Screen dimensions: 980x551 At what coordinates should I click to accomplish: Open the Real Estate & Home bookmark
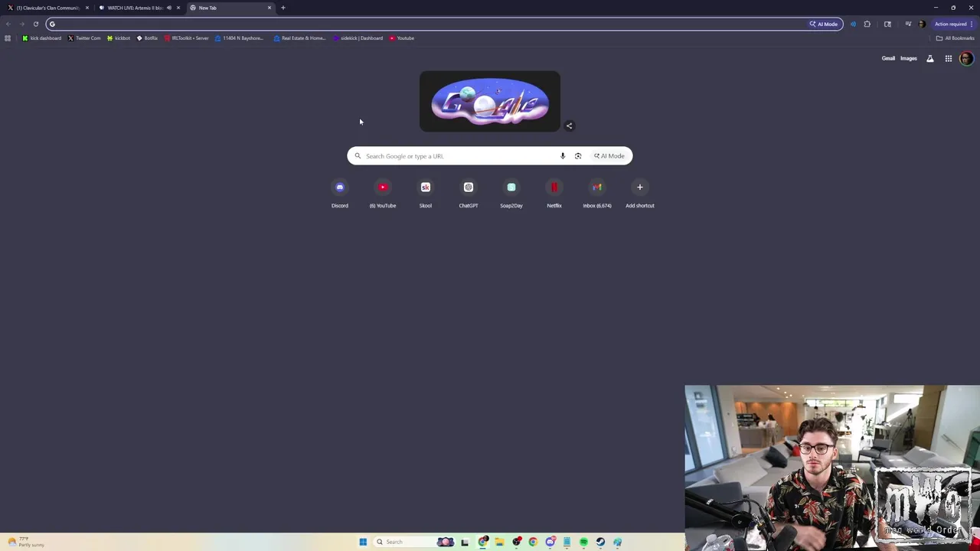point(299,38)
